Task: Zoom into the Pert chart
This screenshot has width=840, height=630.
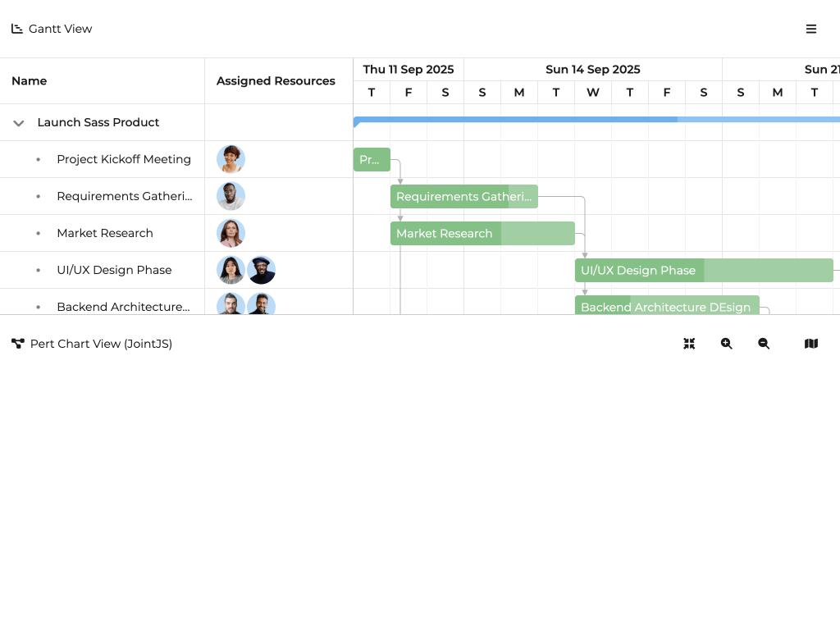Action: (726, 344)
